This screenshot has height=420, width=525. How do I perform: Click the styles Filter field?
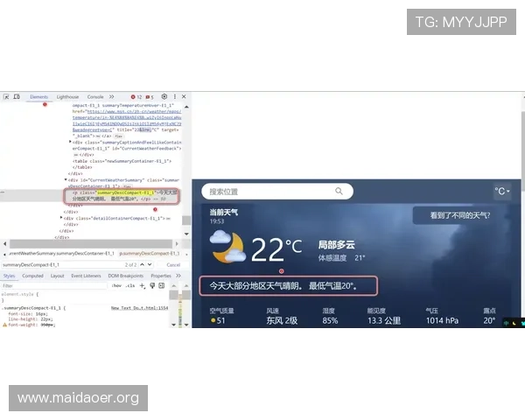click(54, 286)
